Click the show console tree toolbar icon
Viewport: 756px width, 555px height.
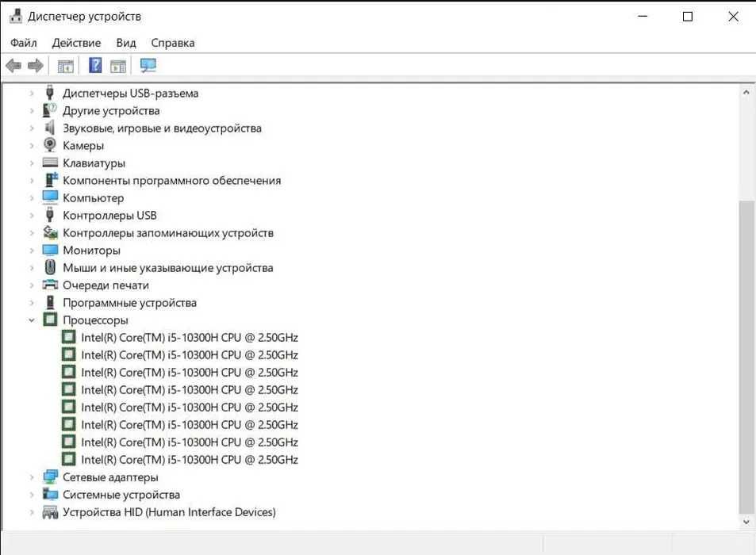pos(66,66)
